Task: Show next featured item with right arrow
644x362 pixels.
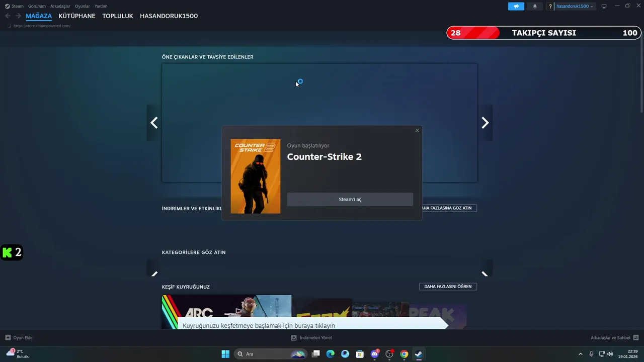Action: pos(485,123)
